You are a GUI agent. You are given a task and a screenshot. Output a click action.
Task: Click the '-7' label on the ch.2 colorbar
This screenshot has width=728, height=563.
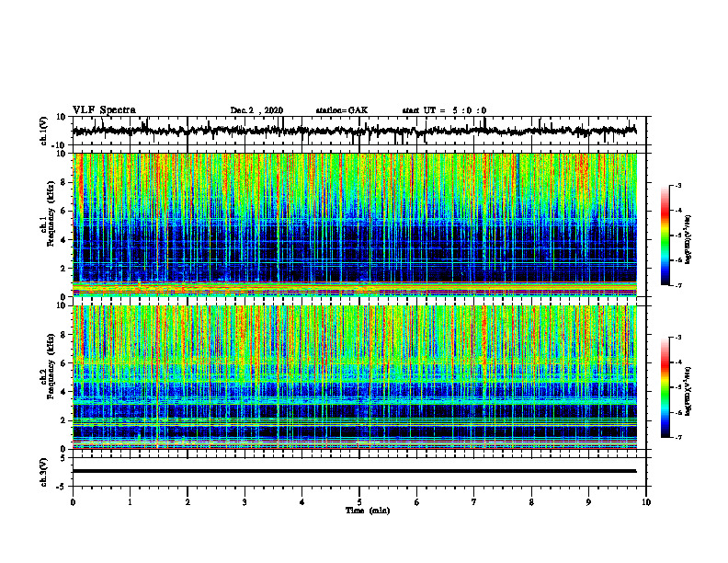(x=677, y=437)
